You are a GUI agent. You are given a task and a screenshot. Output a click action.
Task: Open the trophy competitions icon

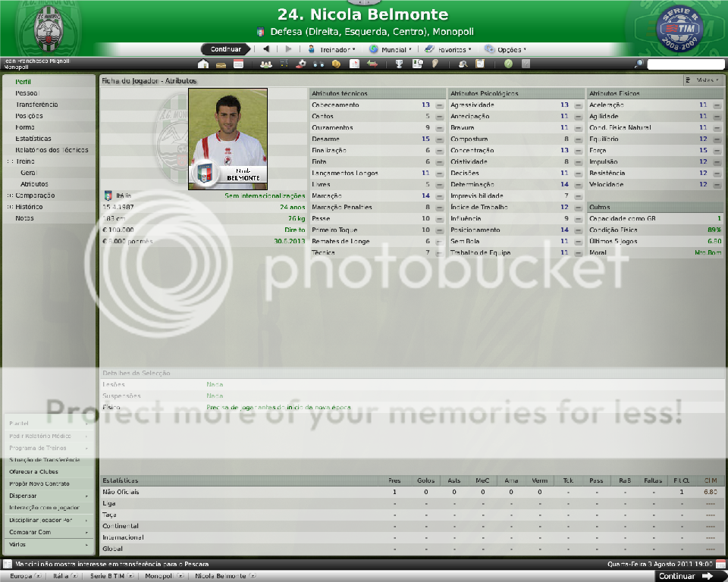[x=399, y=64]
